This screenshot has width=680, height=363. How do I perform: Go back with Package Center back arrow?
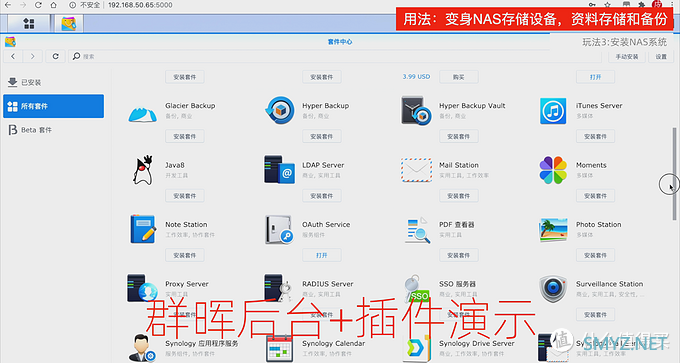(x=13, y=56)
